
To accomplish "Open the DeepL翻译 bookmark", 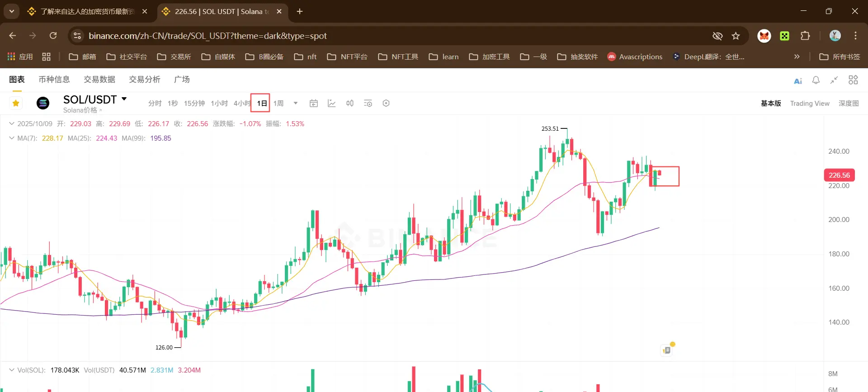I will point(708,57).
